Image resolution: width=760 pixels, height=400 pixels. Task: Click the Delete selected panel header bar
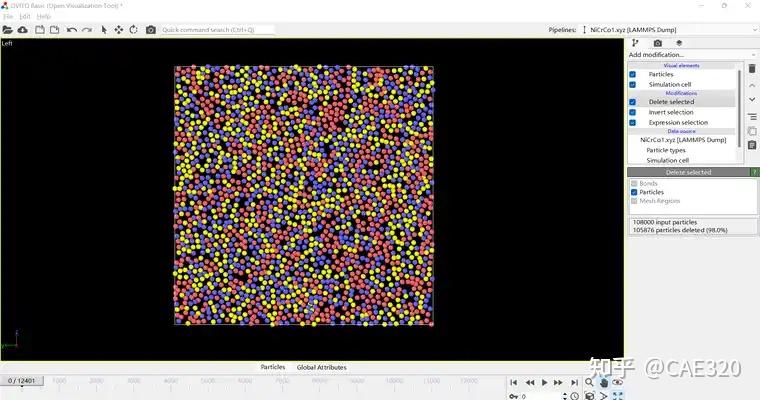tap(688, 172)
